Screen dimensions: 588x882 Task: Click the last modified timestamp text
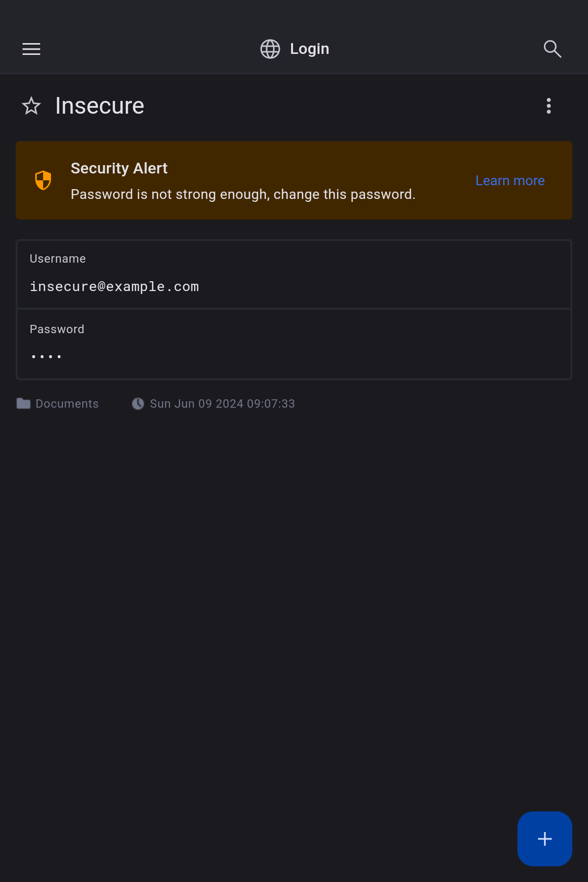222,404
